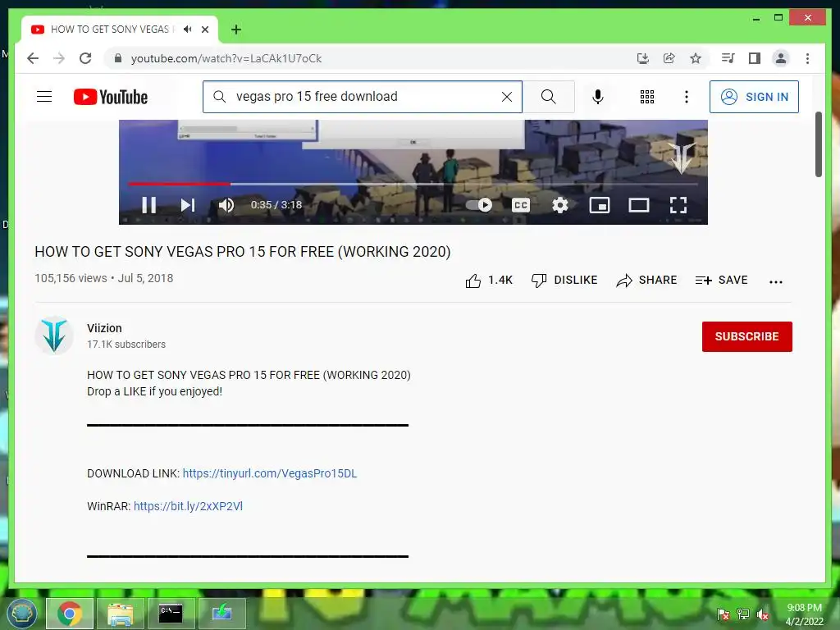This screenshot has width=840, height=630.
Task: Select the HOW TO GET SONY VEGAS tab
Action: 120,30
